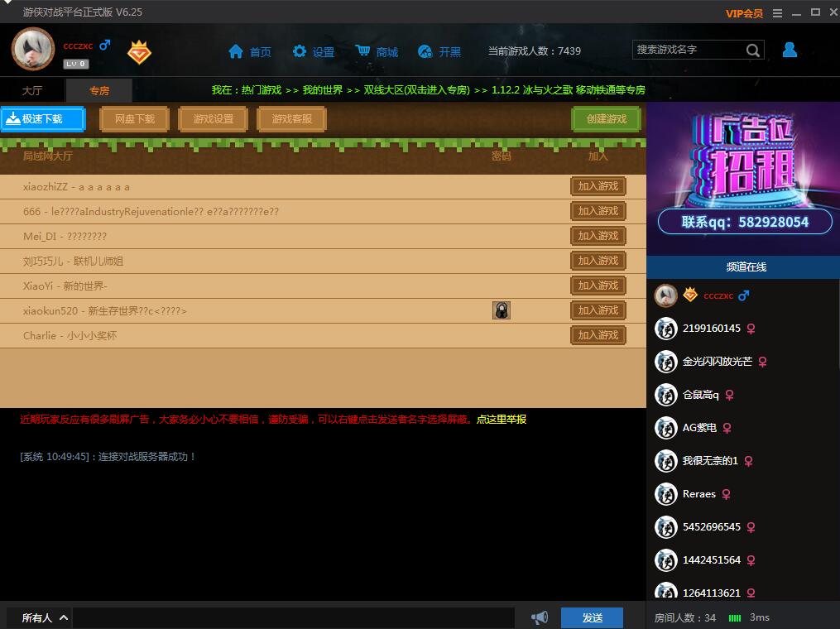
Task: Switch to the 大厅 tab
Action: point(32,90)
